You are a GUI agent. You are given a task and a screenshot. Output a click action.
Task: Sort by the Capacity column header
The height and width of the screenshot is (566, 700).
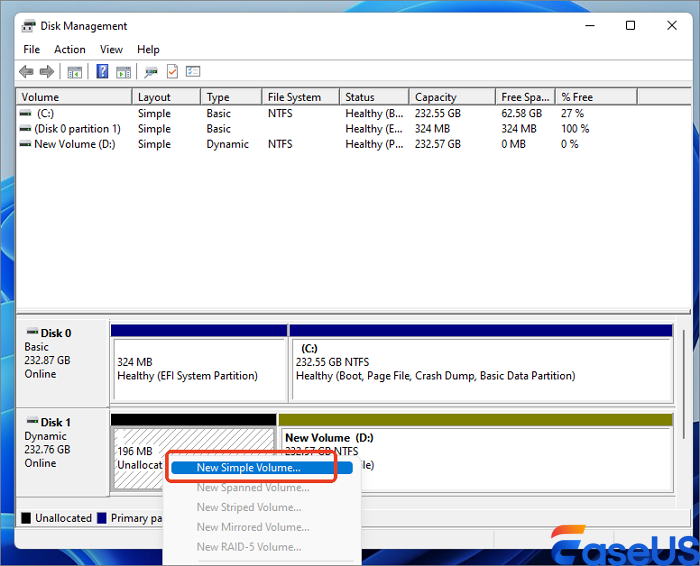[452, 97]
